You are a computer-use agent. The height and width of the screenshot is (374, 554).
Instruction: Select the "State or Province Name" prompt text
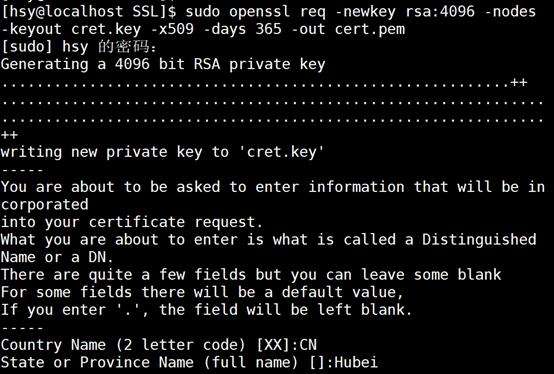click(x=97, y=363)
